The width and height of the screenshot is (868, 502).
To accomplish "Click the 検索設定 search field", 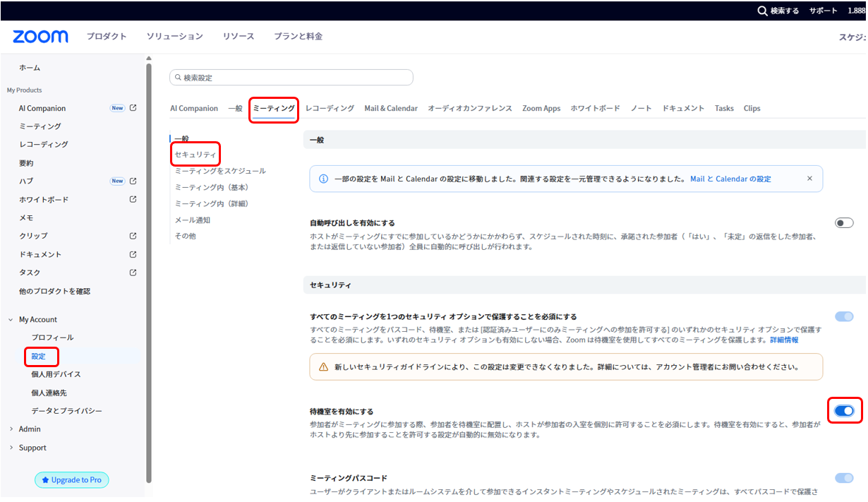I will click(291, 78).
